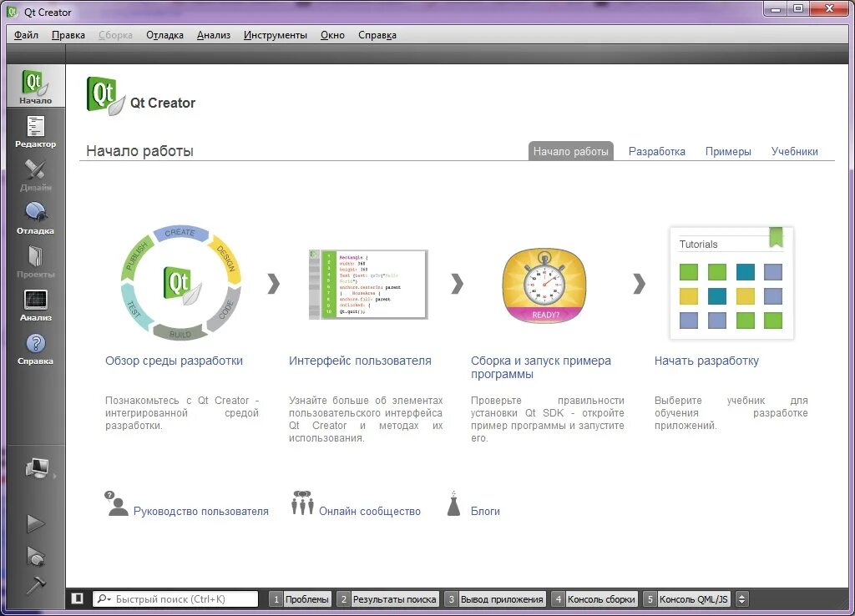This screenshot has height=616, width=855.
Task: Click the Быстрый поиск search field
Action: 175,599
